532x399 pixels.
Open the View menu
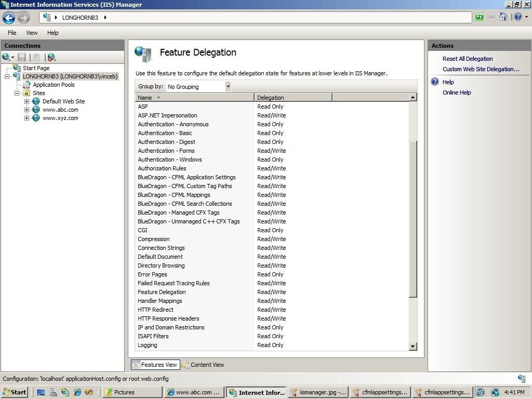pyautogui.click(x=32, y=33)
